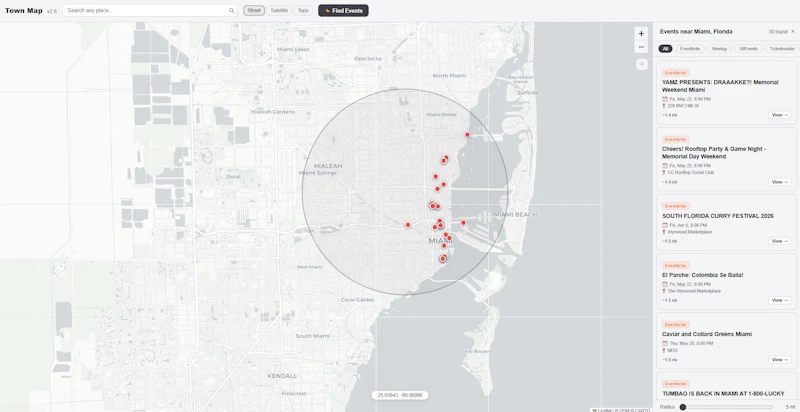This screenshot has width=800, height=412.
Task: Click Eventbrite badge on Curry Festival card
Action: (676, 206)
